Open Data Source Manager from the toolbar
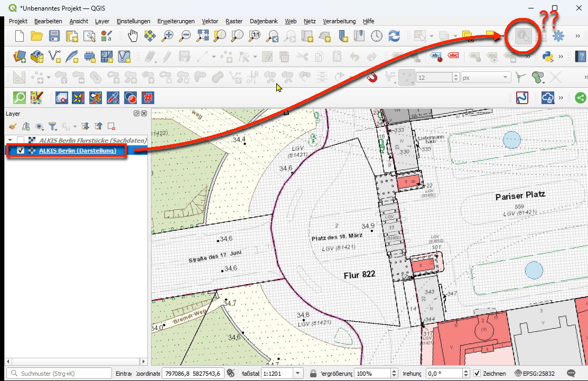This screenshot has width=588, height=381. click(x=20, y=57)
